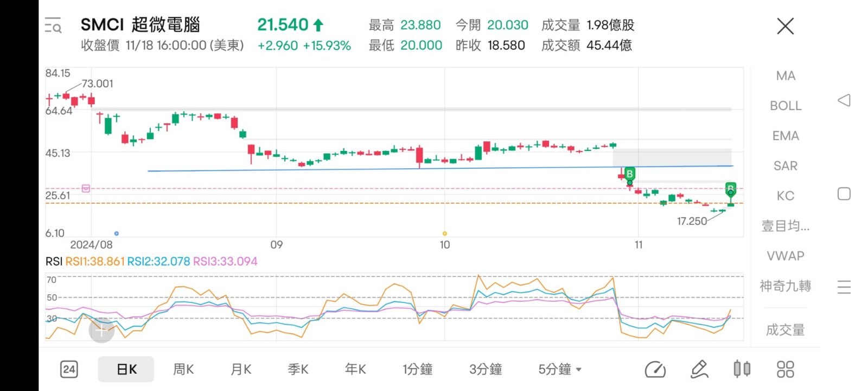Open the candlestick chart style icon

click(742, 369)
